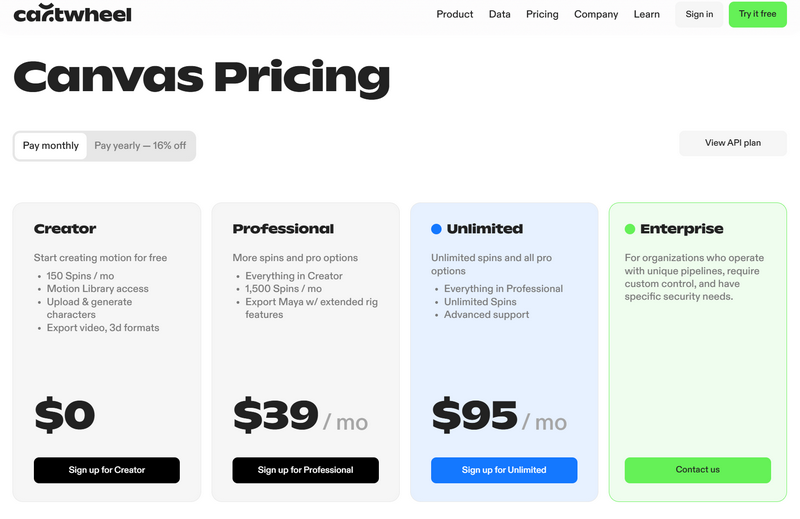Viewport: 800px width, 519px height.
Task: Select Pay monthly billing option
Action: click(x=51, y=146)
